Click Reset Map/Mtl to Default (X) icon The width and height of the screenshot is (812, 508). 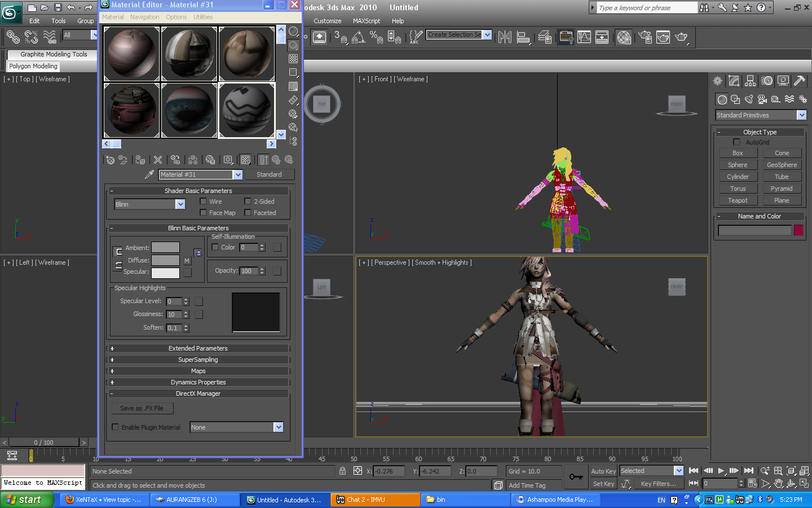(x=158, y=160)
